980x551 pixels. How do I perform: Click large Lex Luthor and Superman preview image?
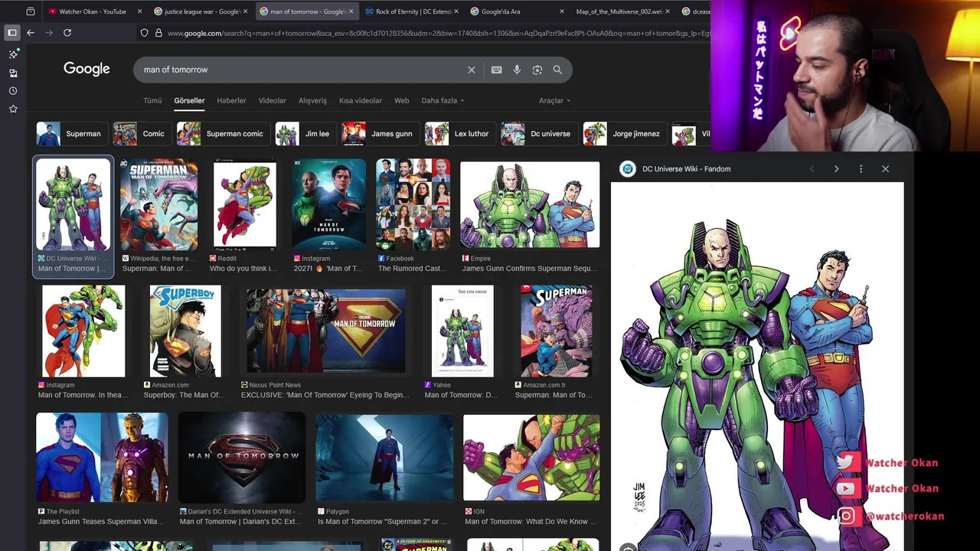pyautogui.click(x=757, y=367)
